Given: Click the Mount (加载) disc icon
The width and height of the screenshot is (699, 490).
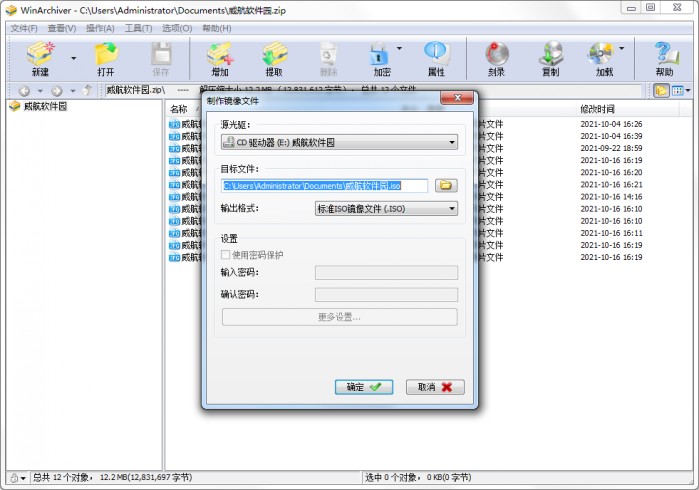Looking at the screenshot, I should [602, 59].
